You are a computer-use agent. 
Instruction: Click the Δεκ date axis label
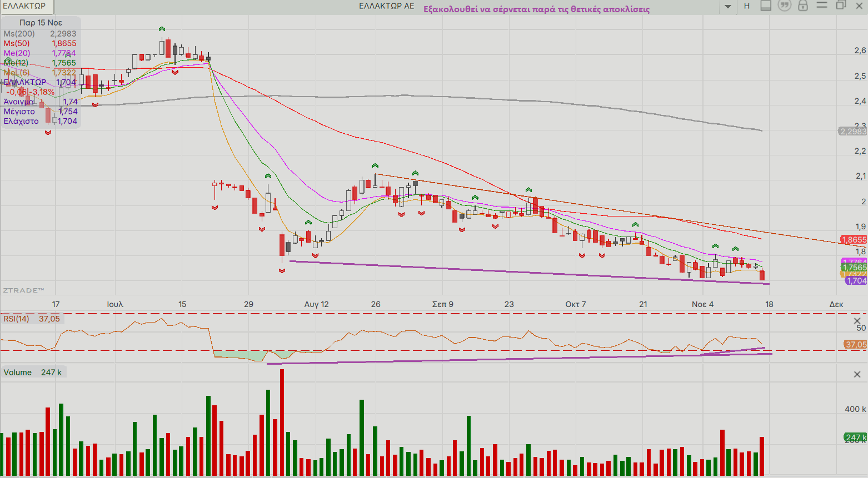pos(836,304)
